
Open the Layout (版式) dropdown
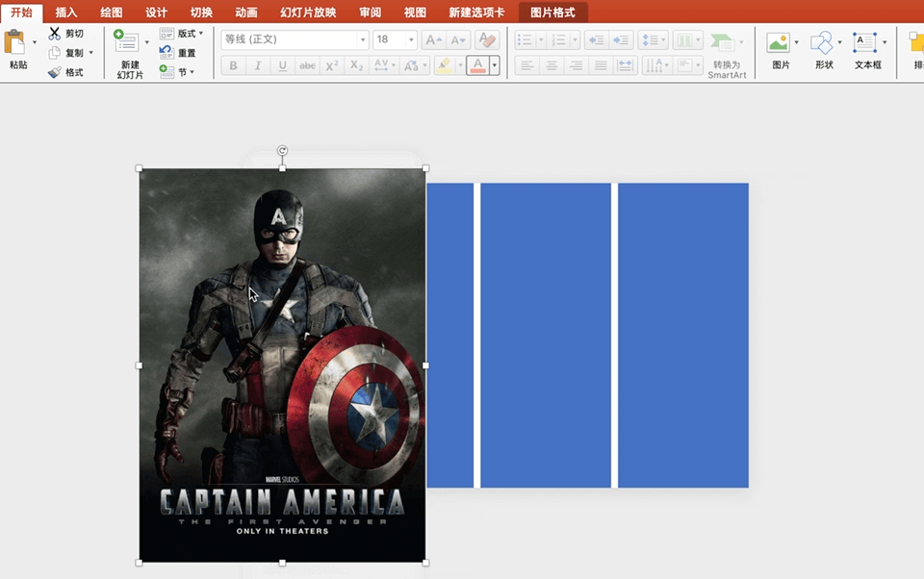click(182, 34)
